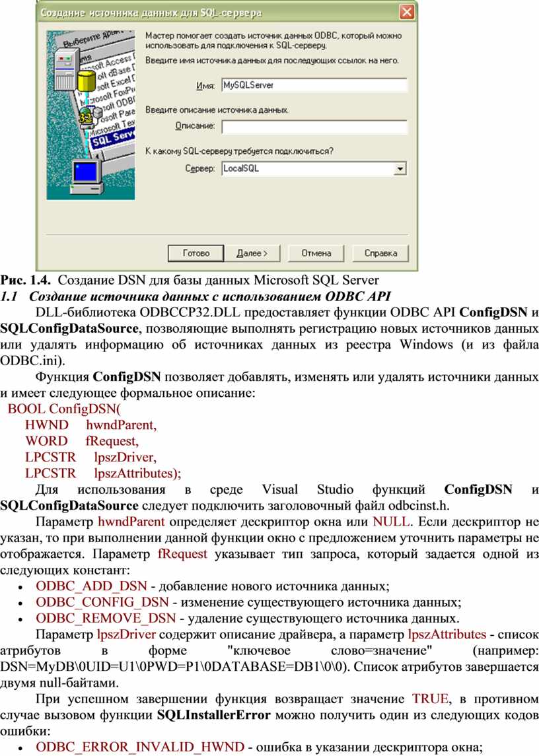The image size is (539, 756).
Task: Go to the next step with Далее >
Action: coord(252,253)
